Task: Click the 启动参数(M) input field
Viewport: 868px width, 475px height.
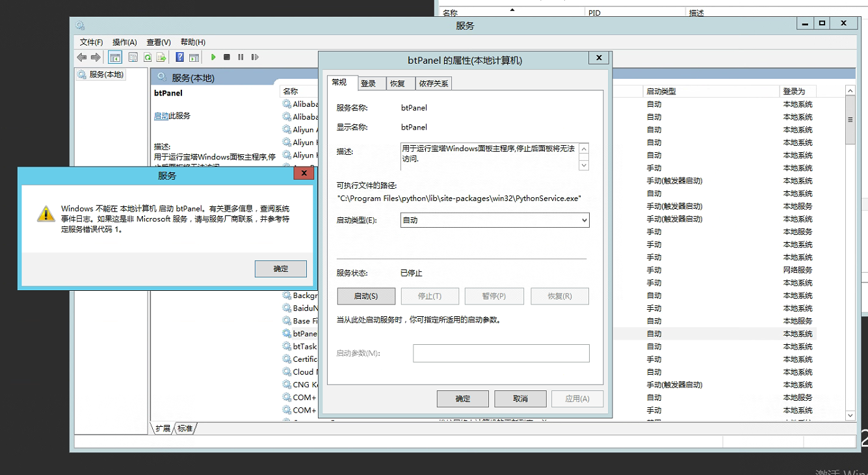Action: [501, 353]
